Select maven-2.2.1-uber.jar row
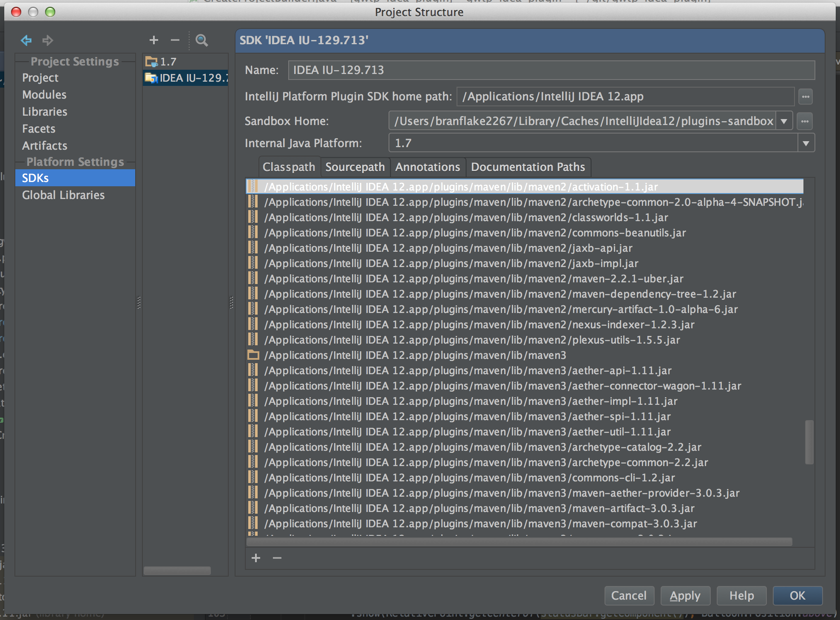The width and height of the screenshot is (840, 620). tap(525, 279)
